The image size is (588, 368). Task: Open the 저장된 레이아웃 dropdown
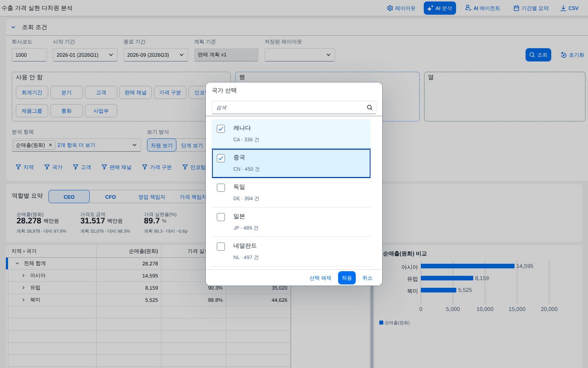[300, 55]
